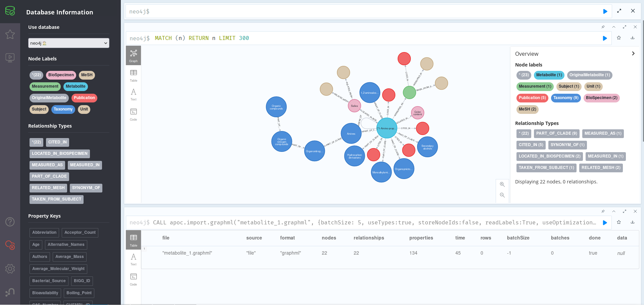This screenshot has height=305, width=644.
Task: Select PART_OF_CLADE (9) in Overview
Action: coord(557,133)
